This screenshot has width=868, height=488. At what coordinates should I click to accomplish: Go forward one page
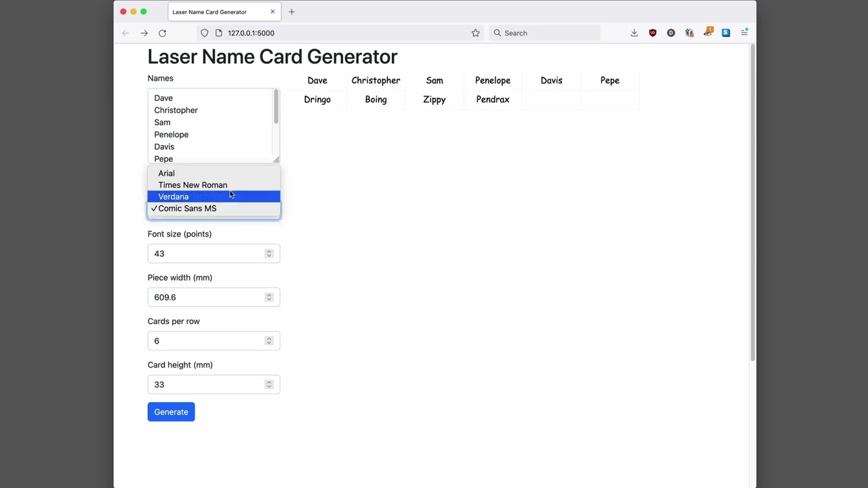coord(144,33)
